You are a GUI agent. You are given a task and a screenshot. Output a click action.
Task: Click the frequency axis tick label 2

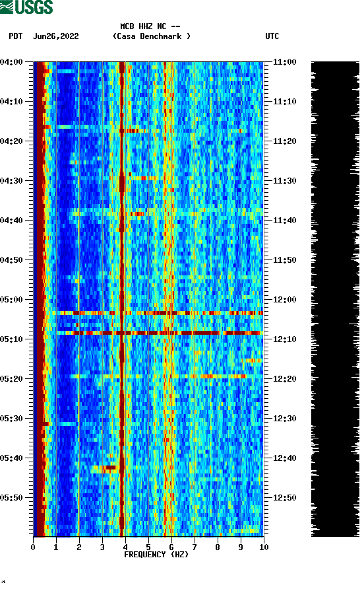[79, 547]
